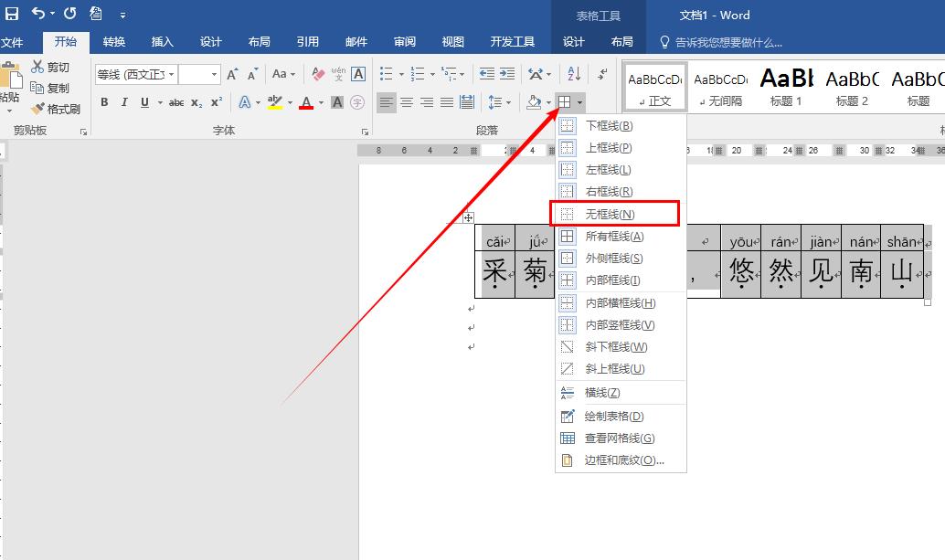Image resolution: width=945 pixels, height=560 pixels.
Task: Click the numbered list icon
Action: tap(417, 74)
